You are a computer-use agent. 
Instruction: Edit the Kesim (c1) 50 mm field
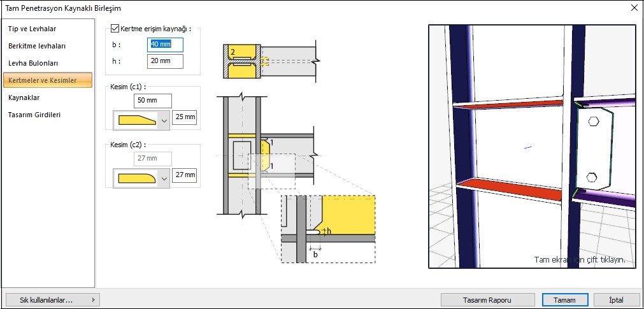pyautogui.click(x=153, y=101)
